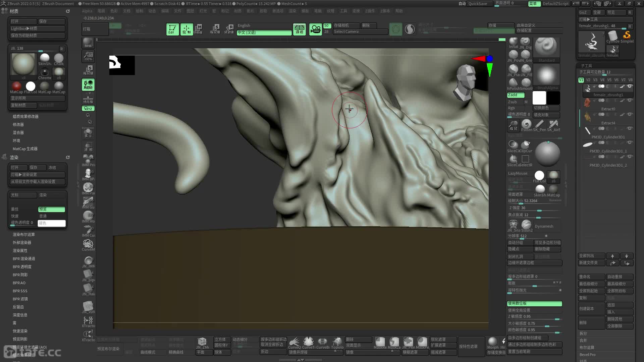644x362 pixels.
Task: Select the 旋转轴 (Rotate) gizmo tool
Action: [x=229, y=29]
